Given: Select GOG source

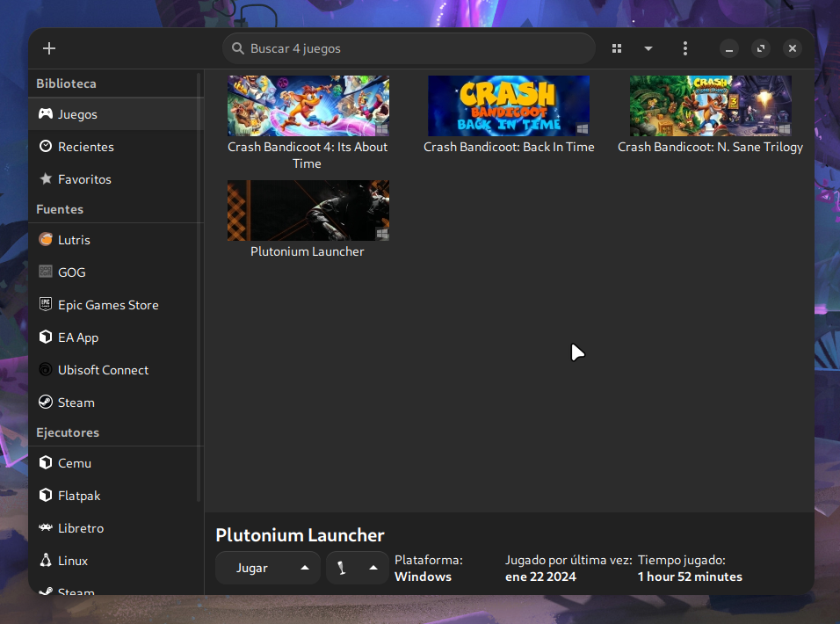Looking at the screenshot, I should point(116,272).
